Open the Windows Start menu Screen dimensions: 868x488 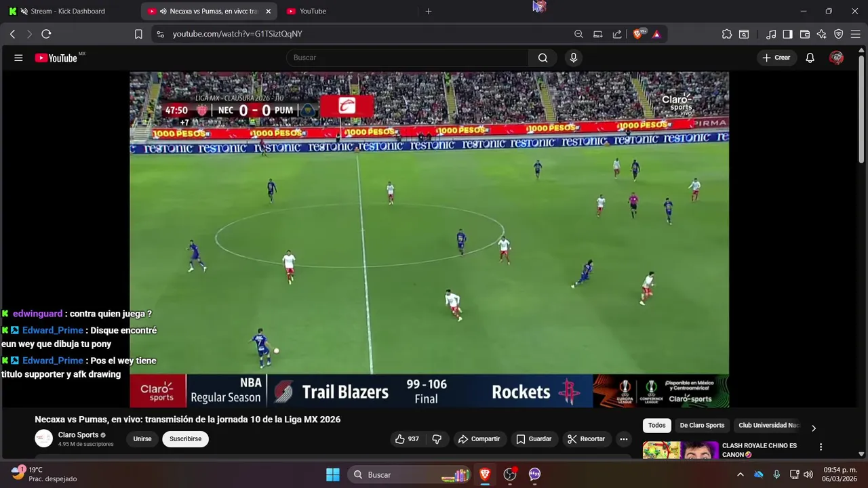coord(333,474)
